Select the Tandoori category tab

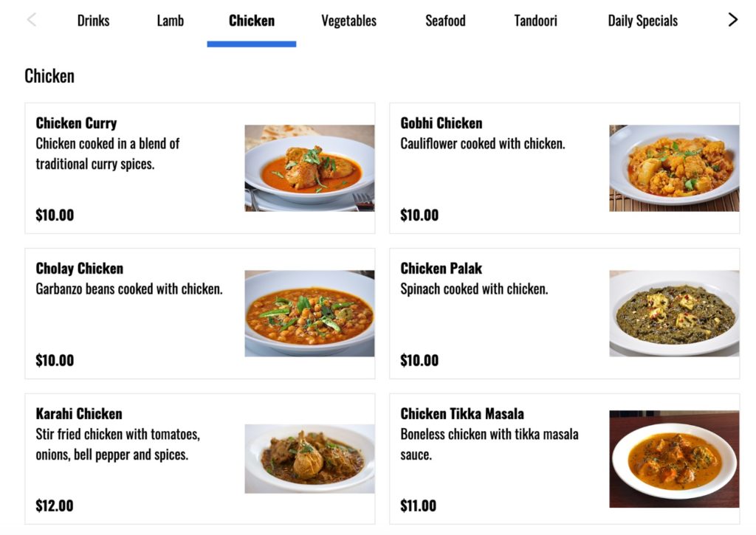point(535,21)
